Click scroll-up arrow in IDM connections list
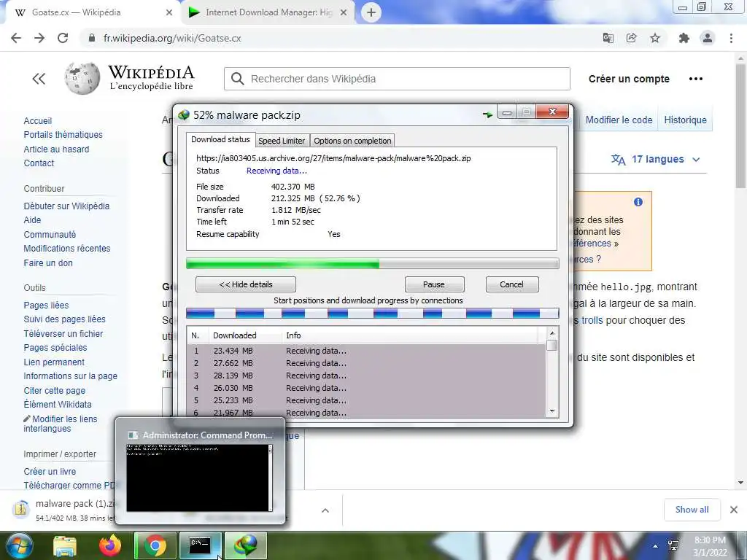Image resolution: width=747 pixels, height=560 pixels. tap(551, 332)
